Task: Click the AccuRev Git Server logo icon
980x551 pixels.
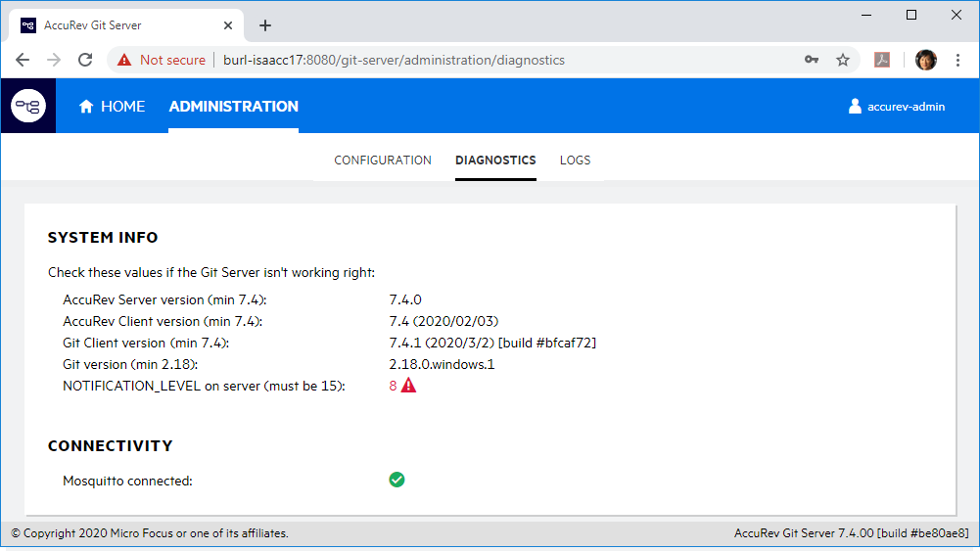Action: click(x=28, y=106)
